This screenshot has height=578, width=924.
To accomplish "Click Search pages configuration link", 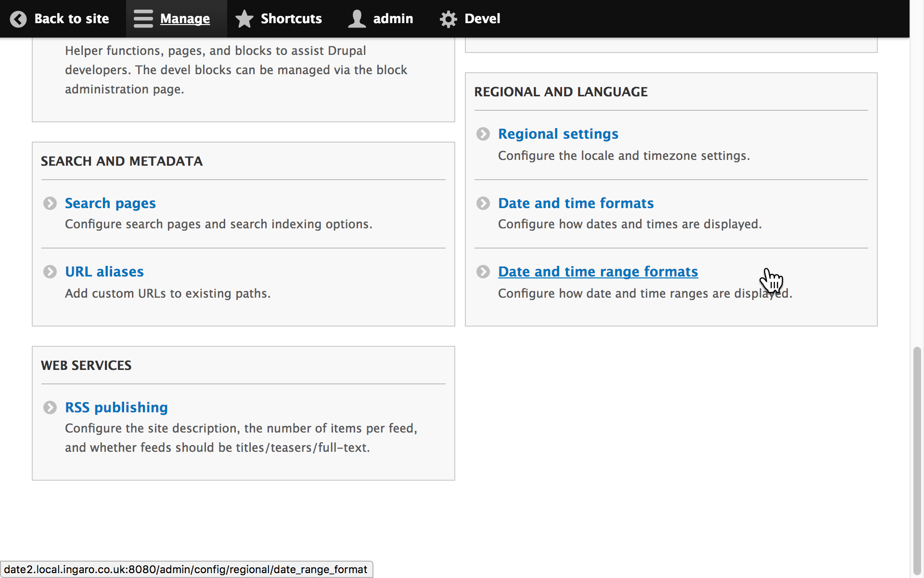I will 110,202.
